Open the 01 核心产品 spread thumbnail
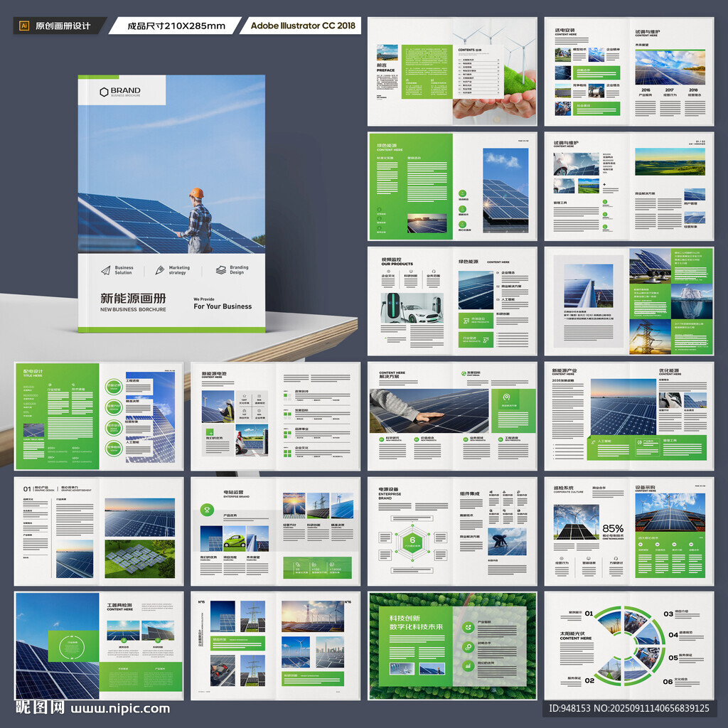 99,531
